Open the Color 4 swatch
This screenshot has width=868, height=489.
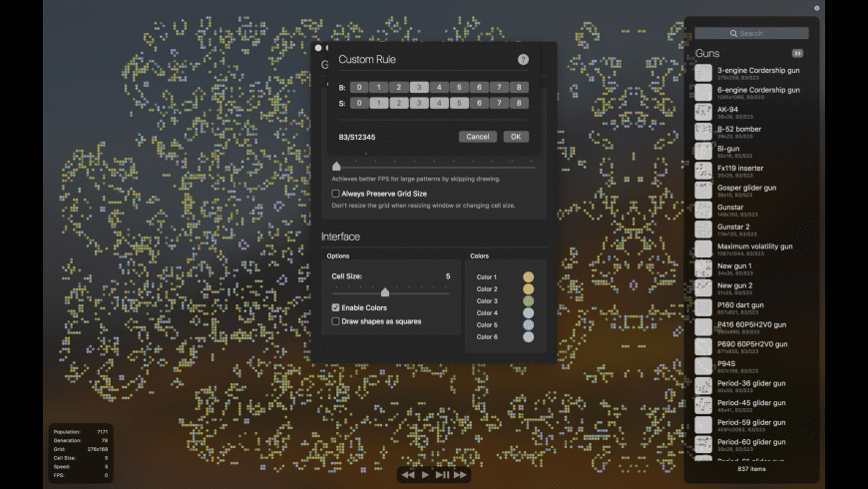[528, 313]
